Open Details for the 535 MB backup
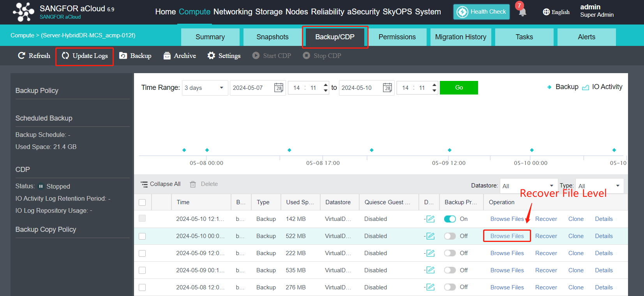644x296 pixels. pyautogui.click(x=604, y=270)
